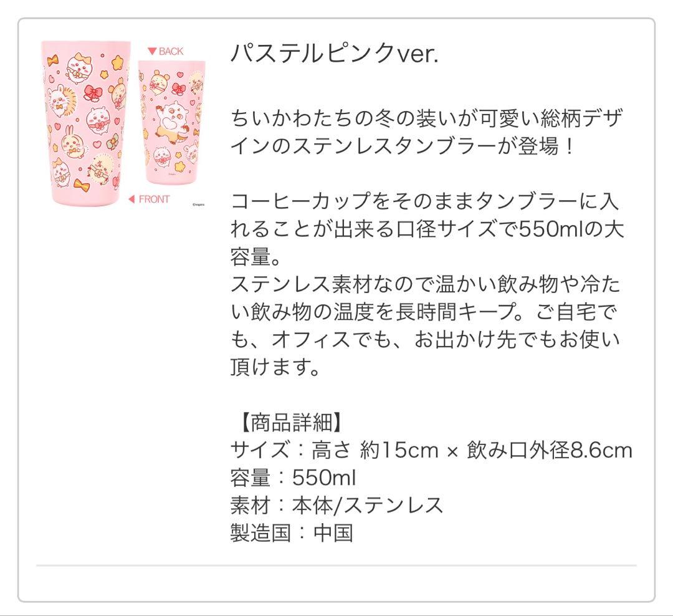This screenshot has height=616, width=673.
Task: Click the 容量：550ml line
Action: tap(293, 477)
